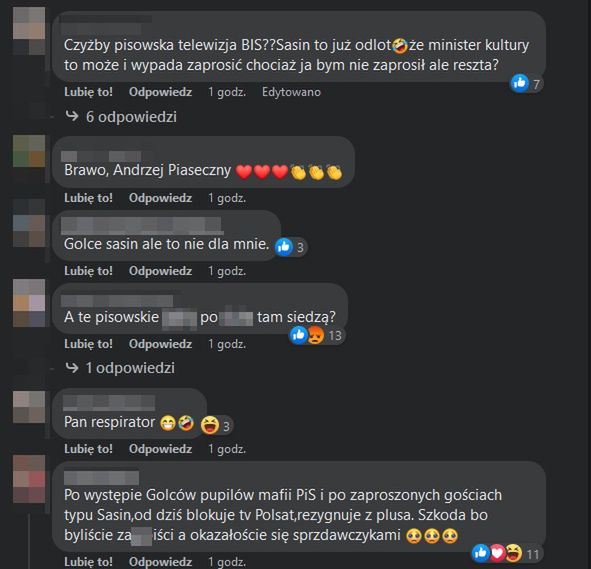Click the 1 godz. timestamp under Piaseczny comment

[227, 198]
